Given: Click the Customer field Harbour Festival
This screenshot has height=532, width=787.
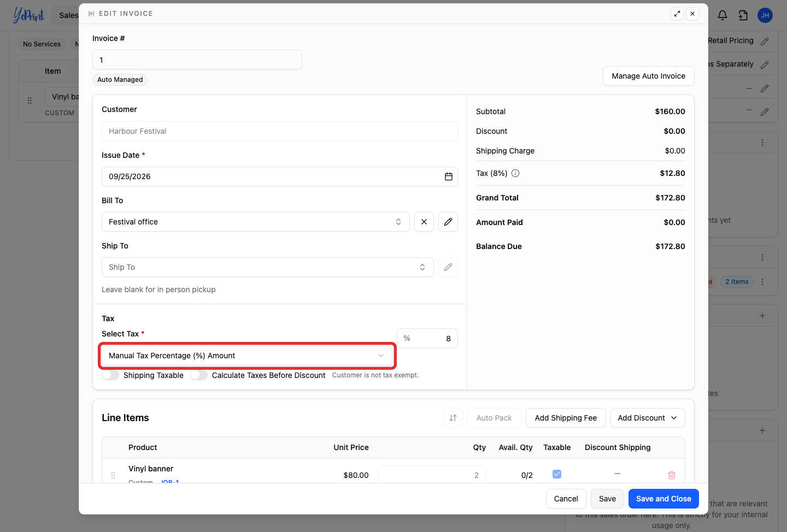Looking at the screenshot, I should pyautogui.click(x=280, y=131).
